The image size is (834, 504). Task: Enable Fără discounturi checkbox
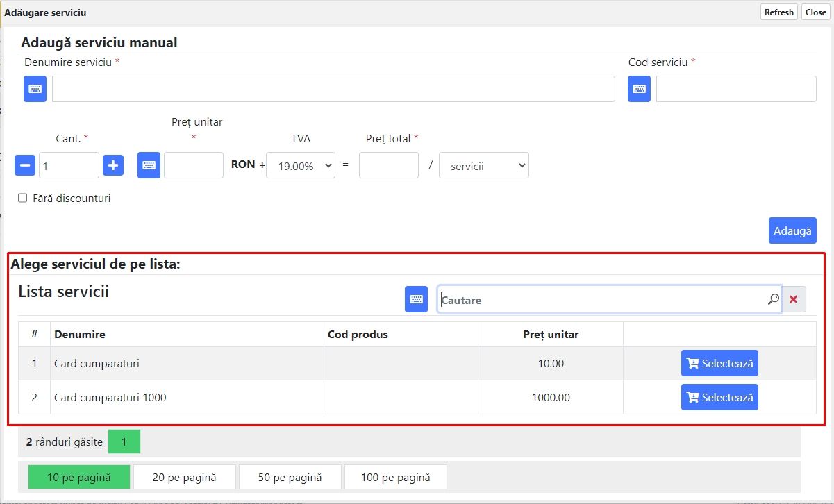coord(23,199)
